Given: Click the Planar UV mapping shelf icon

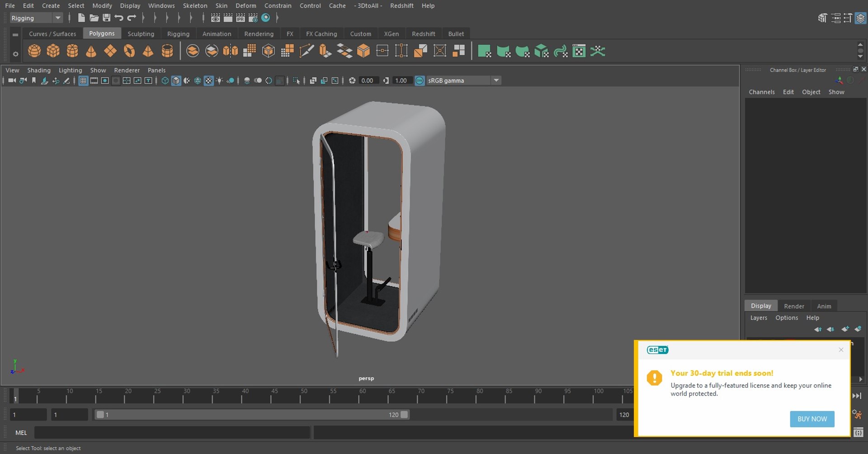Looking at the screenshot, I should coord(485,51).
